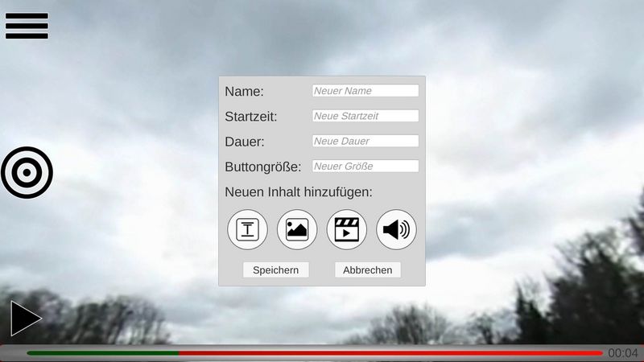Click the Neuen Inhalt hinzufügen: label
Screen dimensions: 644x362
point(299,192)
